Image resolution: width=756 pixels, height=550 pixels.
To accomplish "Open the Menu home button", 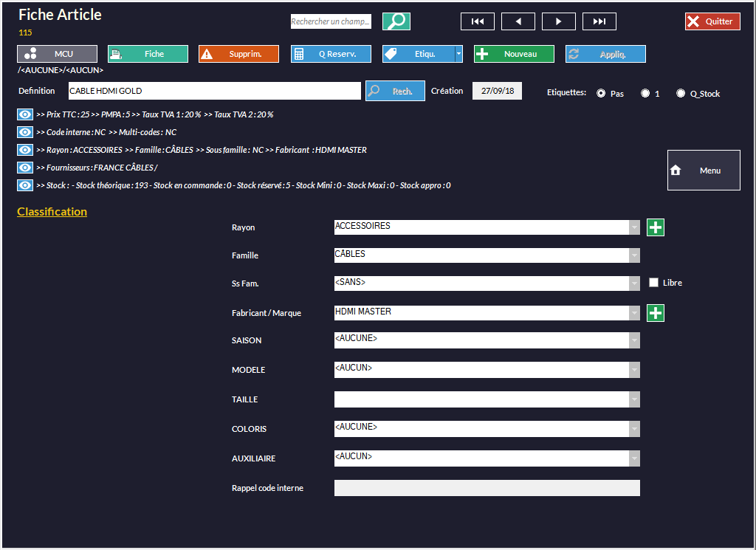I will pyautogui.click(x=704, y=171).
